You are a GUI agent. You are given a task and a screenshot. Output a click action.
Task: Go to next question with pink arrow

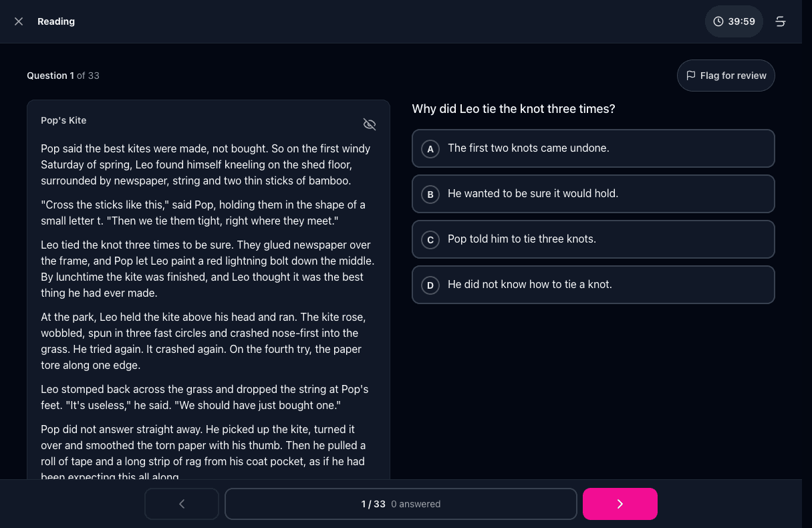point(620,504)
